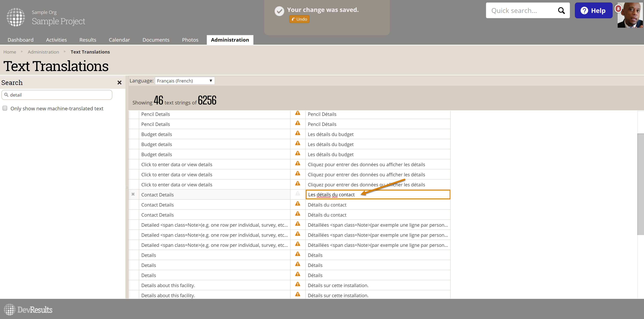Viewport: 644px width, 319px height.
Task: Switch to the Dashboard tab
Action: click(x=20, y=40)
